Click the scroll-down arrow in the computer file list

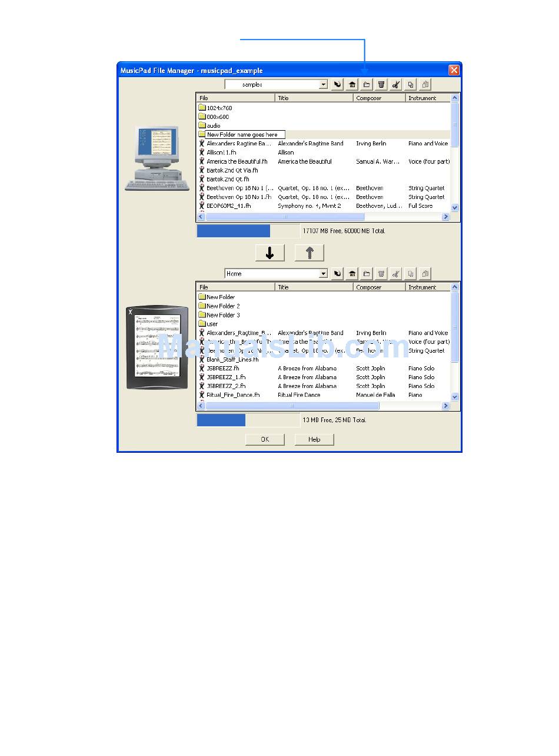click(x=455, y=208)
